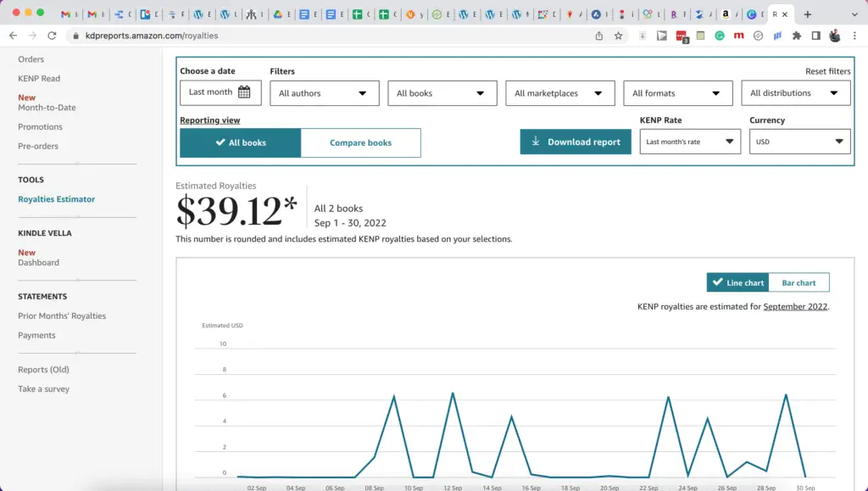Select the Line chart view

pos(738,282)
